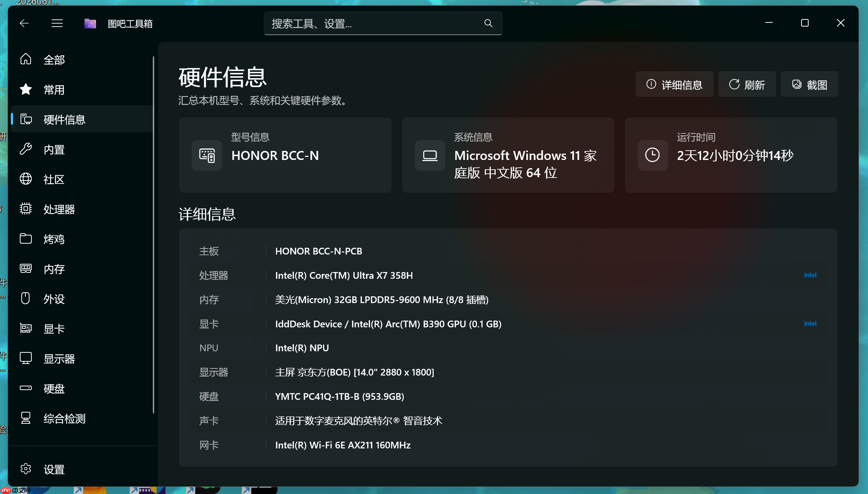
Task: Click the sidebar vertical scrollbar
Action: point(154,235)
